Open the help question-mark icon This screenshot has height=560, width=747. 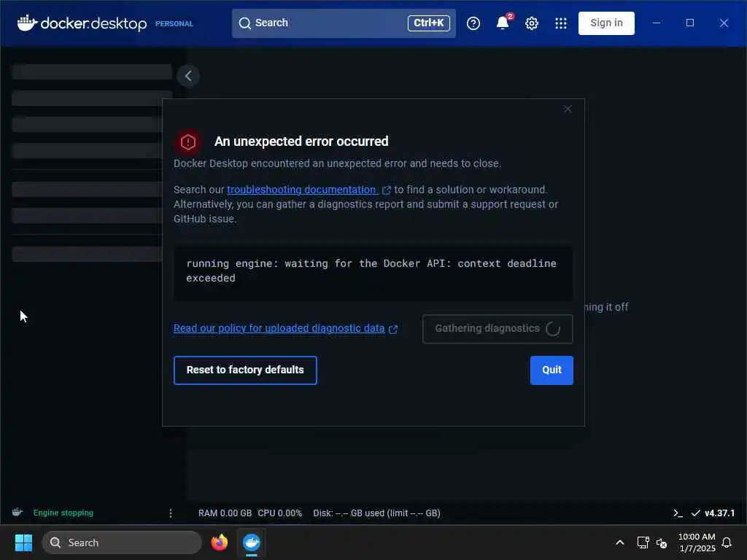pos(473,23)
